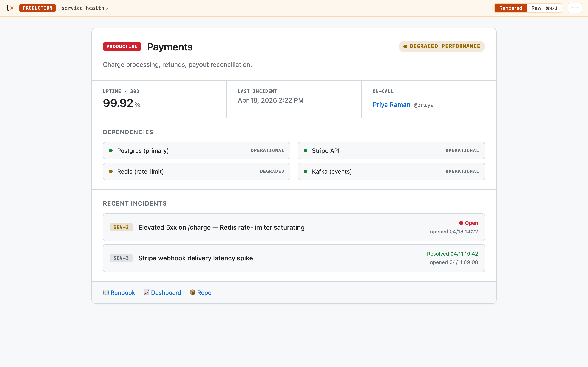Screen dimensions: 588x367
Task: Toggle the Rendered view on
Action: point(510,8)
